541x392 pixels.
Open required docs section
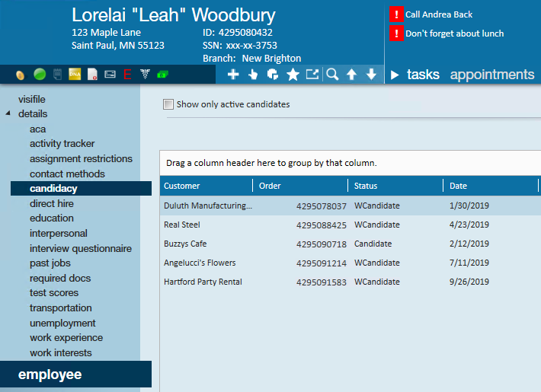coord(60,279)
